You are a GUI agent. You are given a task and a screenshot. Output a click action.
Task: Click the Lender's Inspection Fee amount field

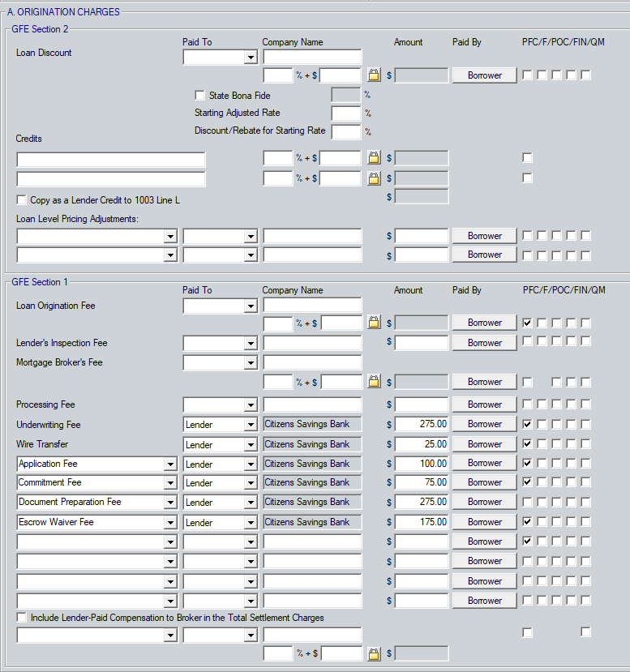(422, 343)
